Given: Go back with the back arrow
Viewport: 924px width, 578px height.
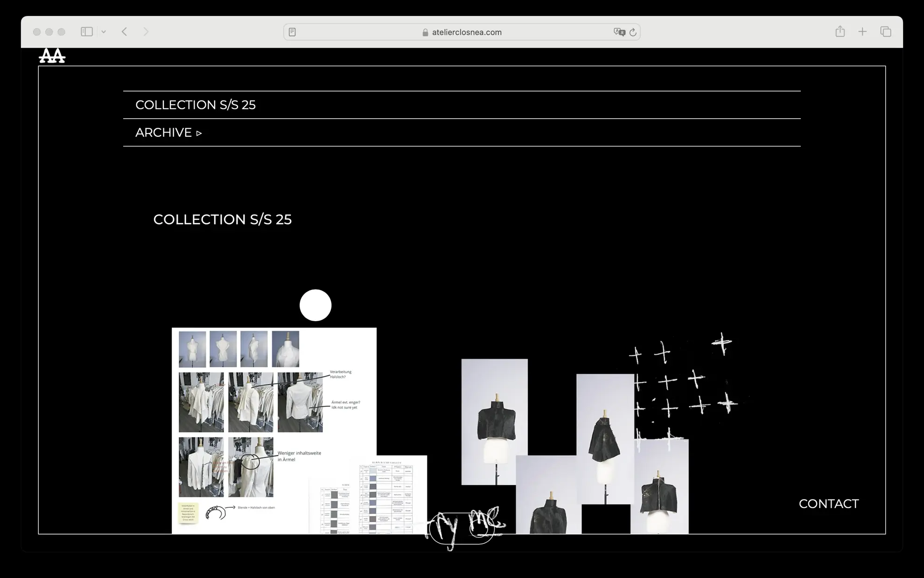Looking at the screenshot, I should click(x=124, y=32).
